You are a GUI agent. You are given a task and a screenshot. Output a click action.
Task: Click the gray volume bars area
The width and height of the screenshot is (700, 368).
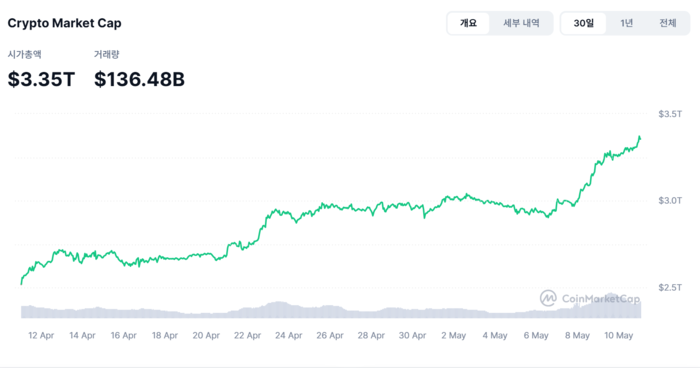click(331, 309)
